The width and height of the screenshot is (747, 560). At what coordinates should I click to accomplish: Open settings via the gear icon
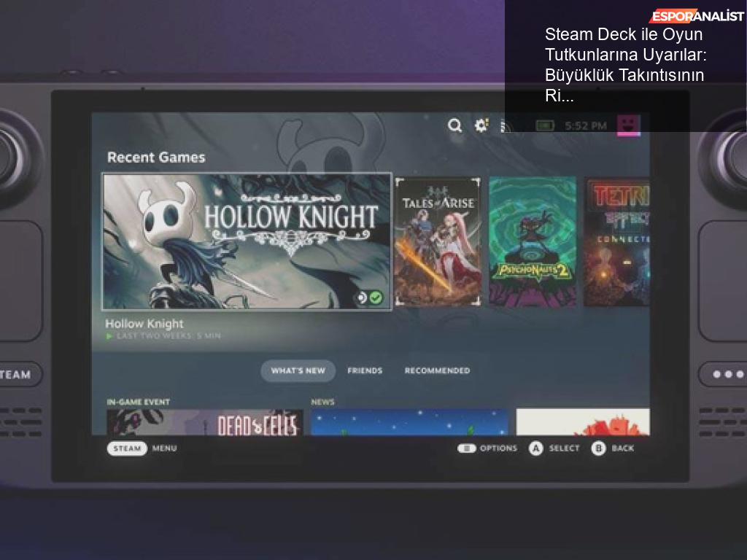[481, 125]
